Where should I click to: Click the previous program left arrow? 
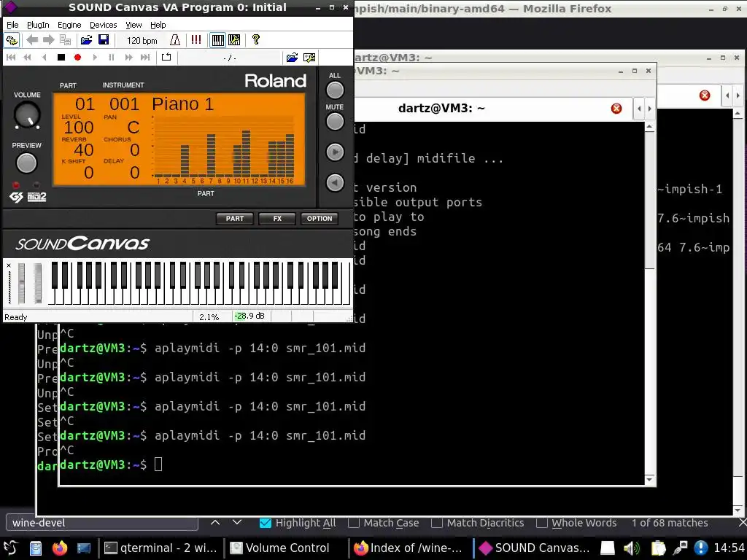point(32,41)
